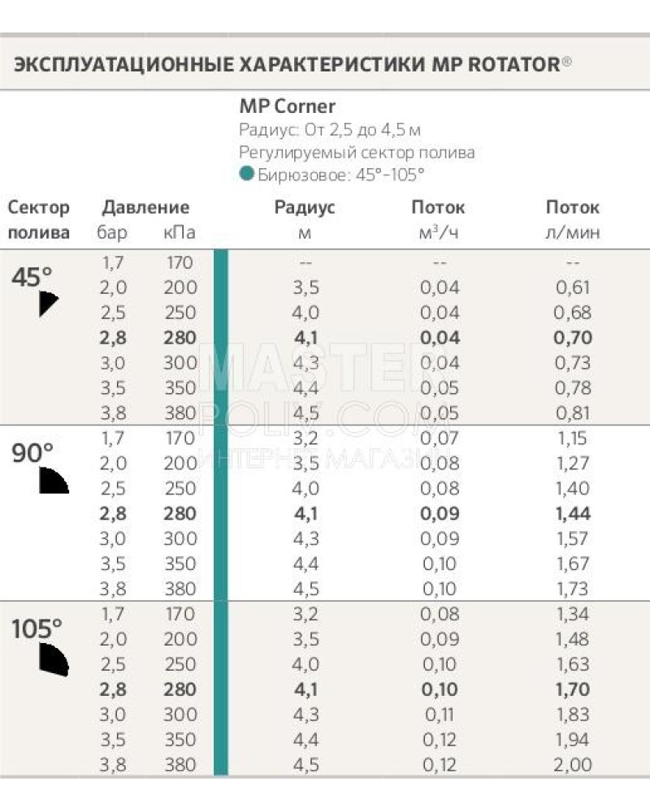Click the turquoise circle next to Бирюзовое
Viewport: 650px width, 812px height.
(x=246, y=174)
